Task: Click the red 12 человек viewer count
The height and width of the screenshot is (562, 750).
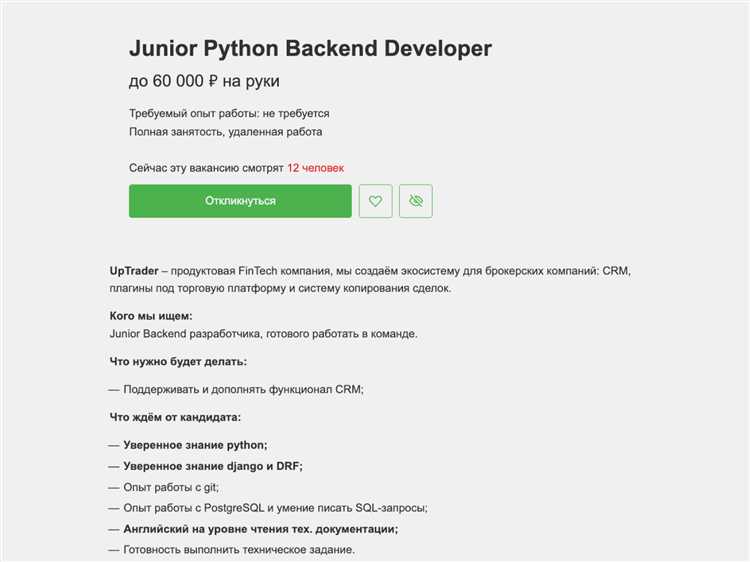Action: point(315,168)
